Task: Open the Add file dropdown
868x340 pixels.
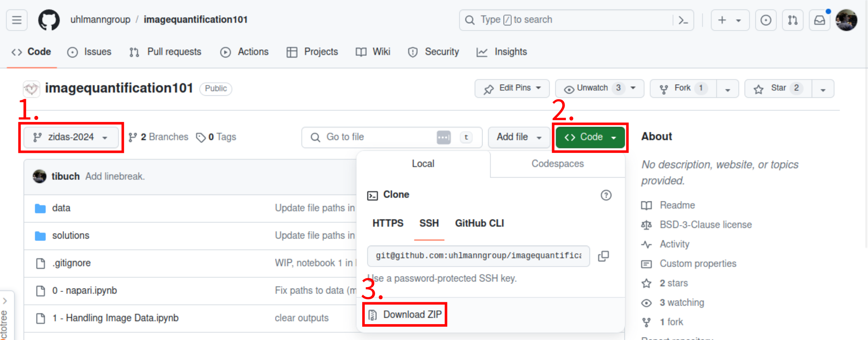Action: [x=519, y=137]
